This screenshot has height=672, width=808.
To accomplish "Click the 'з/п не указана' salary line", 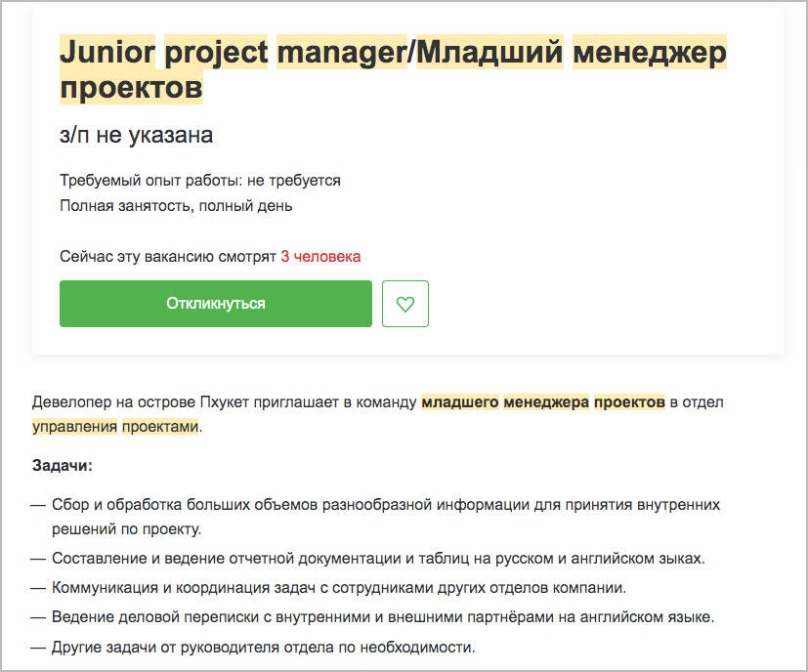I will pos(136,135).
